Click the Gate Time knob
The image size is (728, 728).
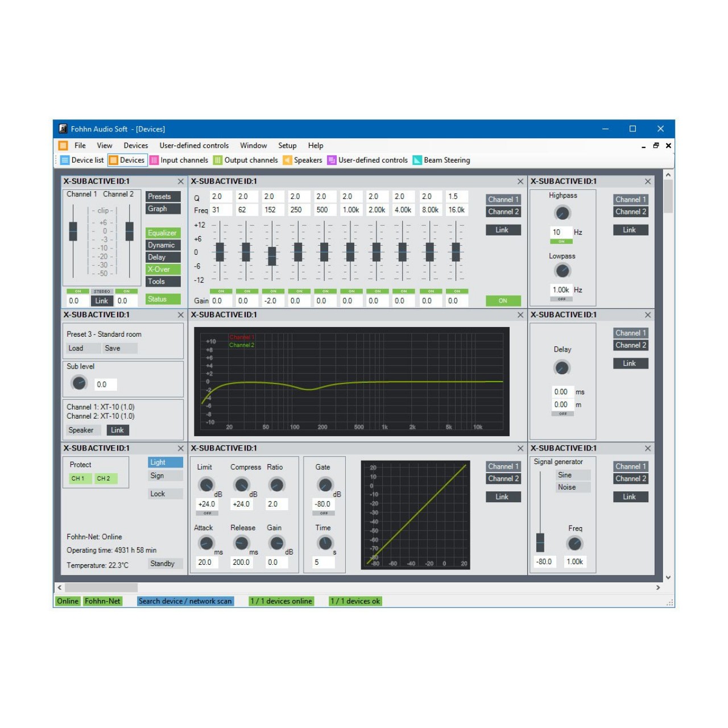325,543
